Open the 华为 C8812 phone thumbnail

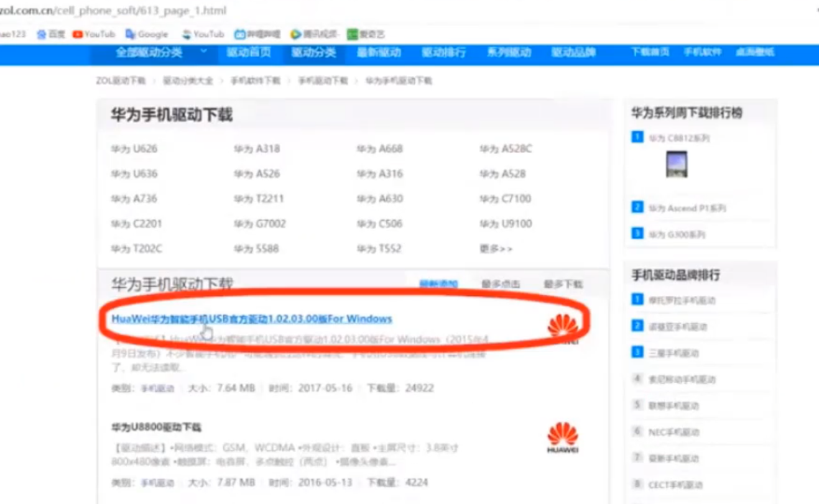click(677, 164)
